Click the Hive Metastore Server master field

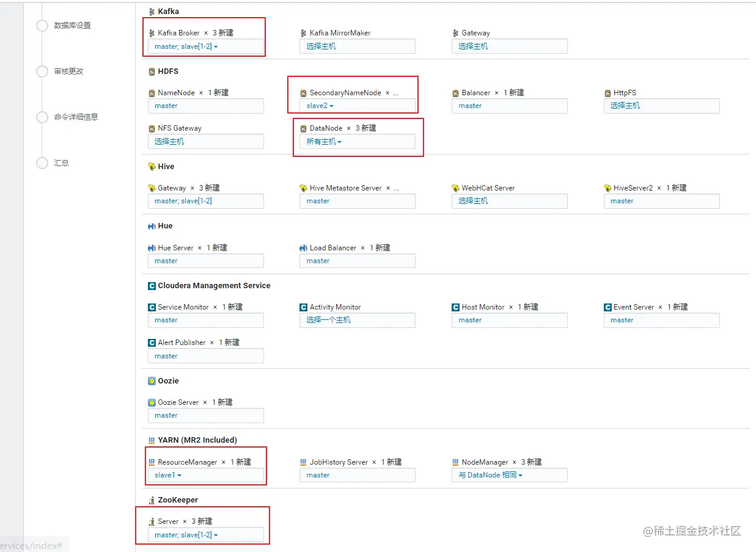click(x=358, y=201)
